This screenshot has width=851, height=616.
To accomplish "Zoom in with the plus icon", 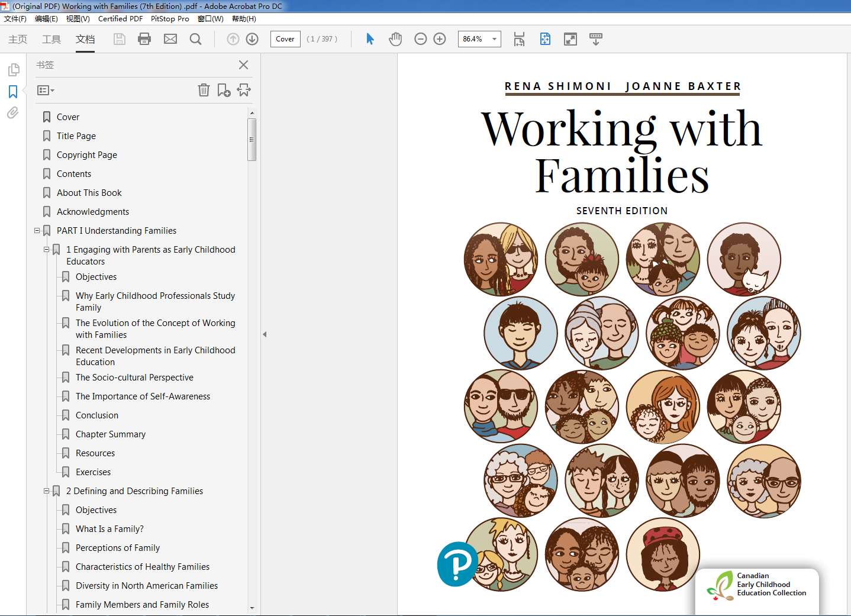I will 440,39.
